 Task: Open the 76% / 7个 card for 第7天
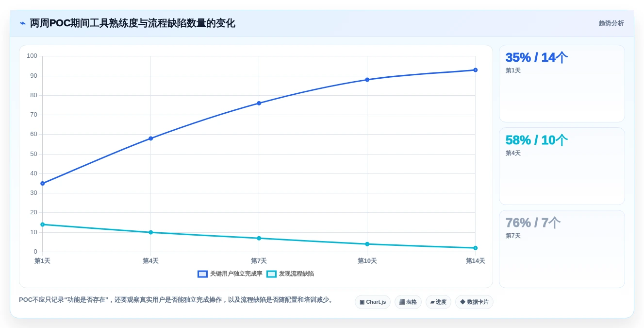562,249
